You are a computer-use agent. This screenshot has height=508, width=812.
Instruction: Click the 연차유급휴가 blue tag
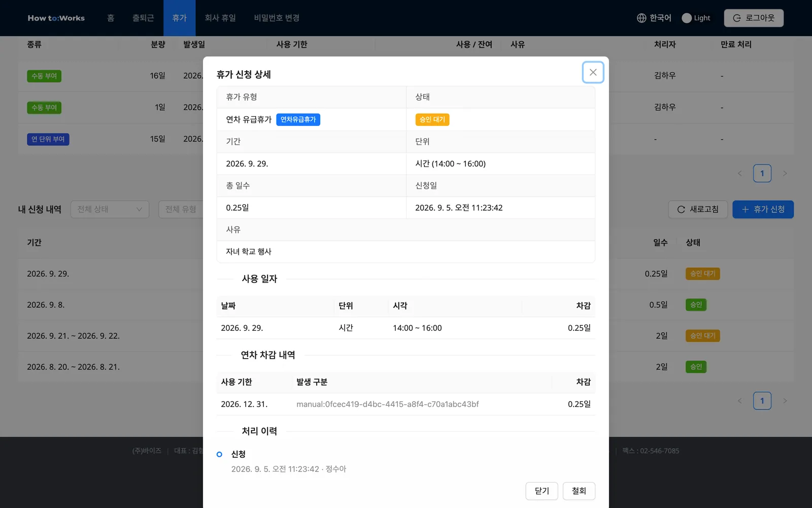coord(298,119)
